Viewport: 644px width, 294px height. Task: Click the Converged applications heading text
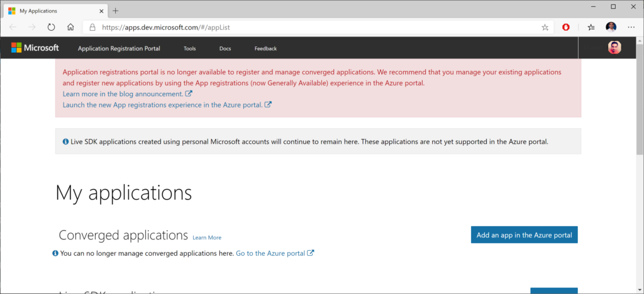click(x=123, y=235)
